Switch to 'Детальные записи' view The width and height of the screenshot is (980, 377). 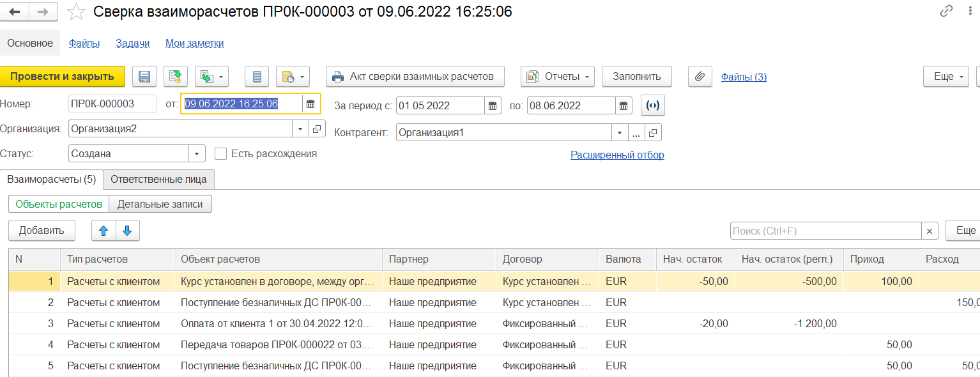[160, 204]
